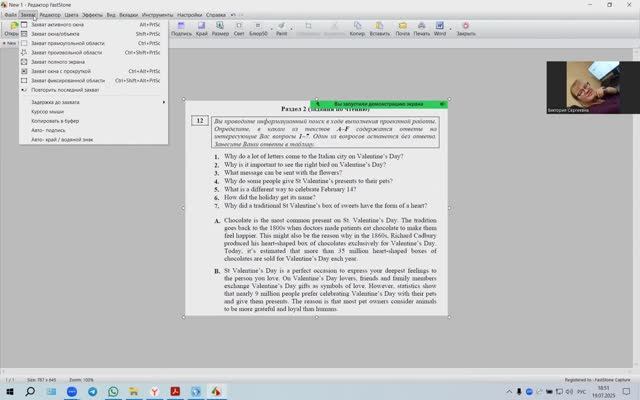Click the Закрыть toolbar icon

(x=466, y=26)
